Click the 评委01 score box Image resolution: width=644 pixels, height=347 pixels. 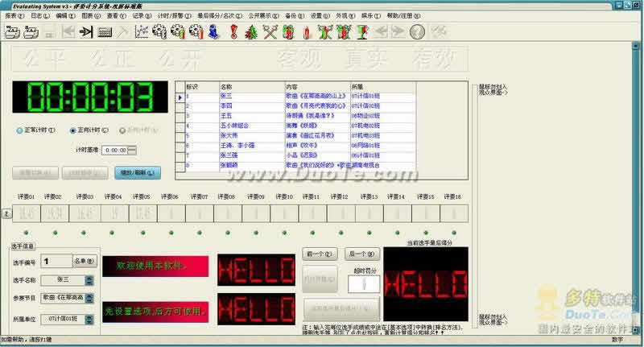[x=27, y=213]
